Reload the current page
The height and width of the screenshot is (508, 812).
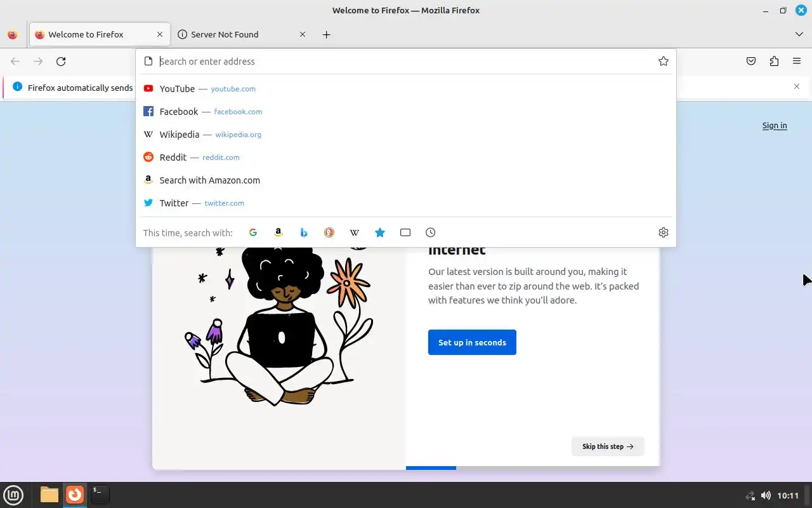point(61,61)
